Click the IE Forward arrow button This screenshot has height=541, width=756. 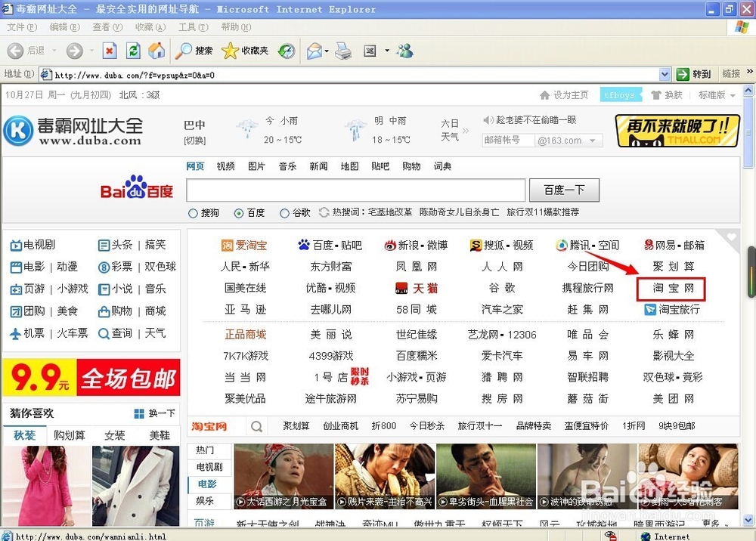pos(74,51)
